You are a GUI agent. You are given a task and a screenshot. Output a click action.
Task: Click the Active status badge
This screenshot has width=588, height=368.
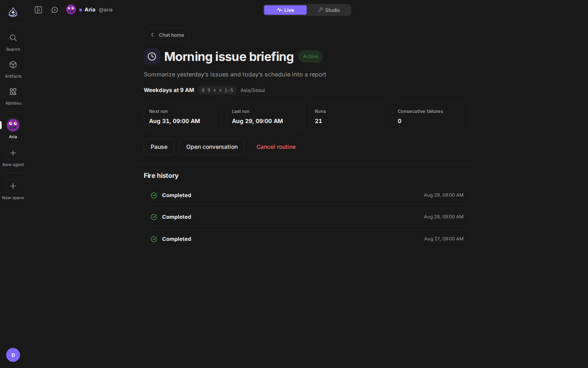[310, 56]
